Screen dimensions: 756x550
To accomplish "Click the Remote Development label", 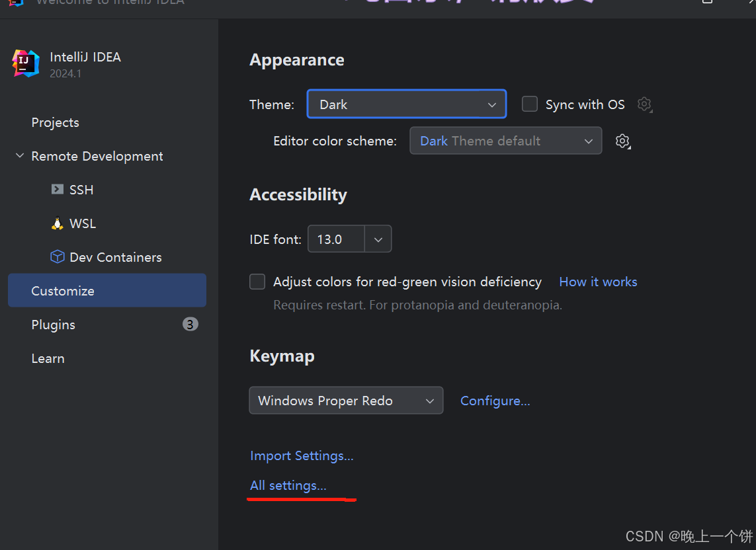I will click(x=97, y=156).
